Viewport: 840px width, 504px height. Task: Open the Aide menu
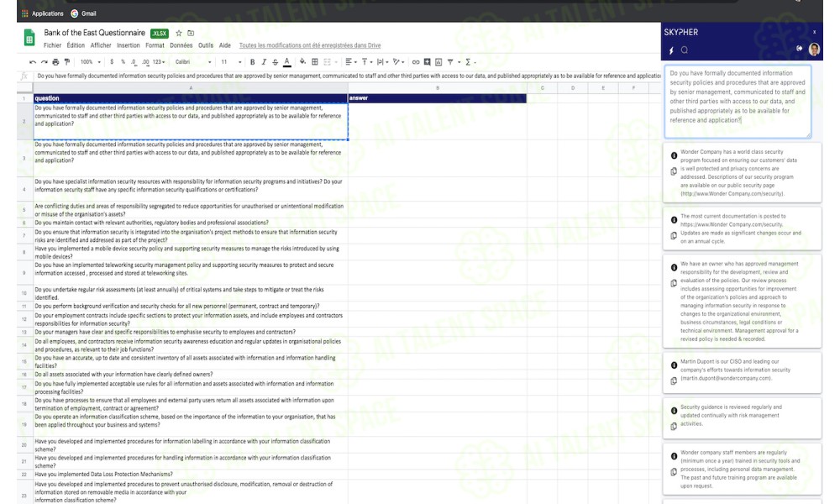(225, 45)
